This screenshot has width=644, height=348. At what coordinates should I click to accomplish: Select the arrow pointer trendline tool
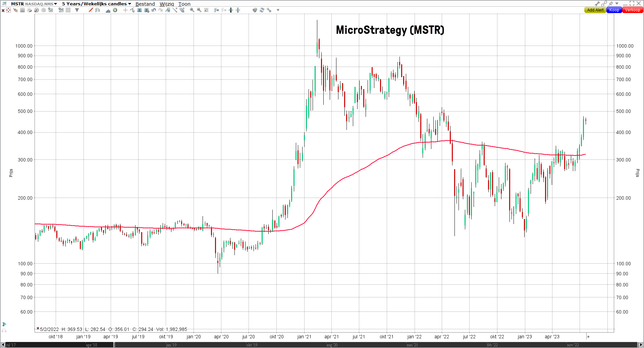132,10
